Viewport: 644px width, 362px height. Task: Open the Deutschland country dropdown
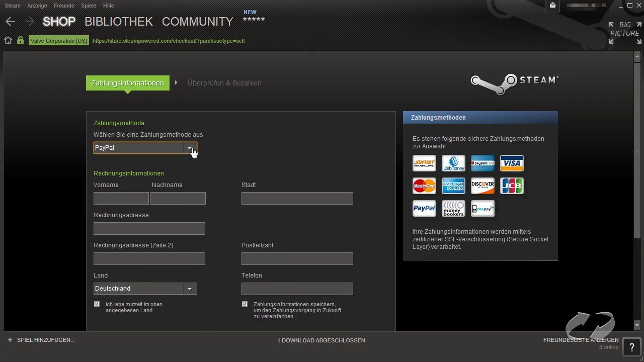pyautogui.click(x=145, y=289)
